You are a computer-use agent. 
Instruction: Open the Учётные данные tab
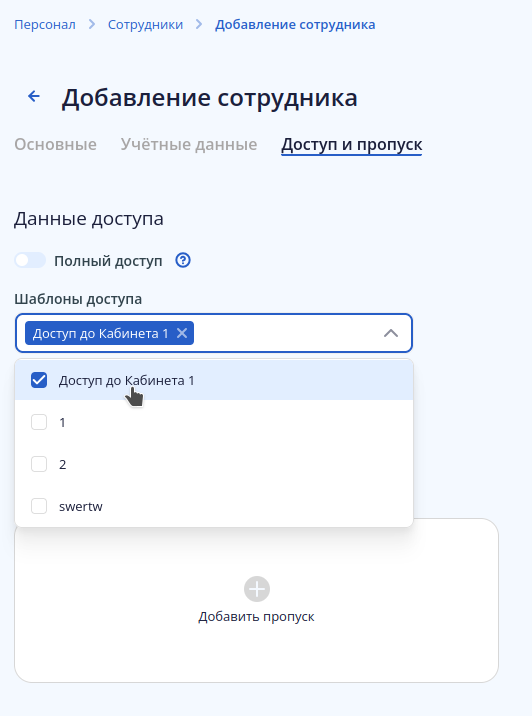coord(189,144)
